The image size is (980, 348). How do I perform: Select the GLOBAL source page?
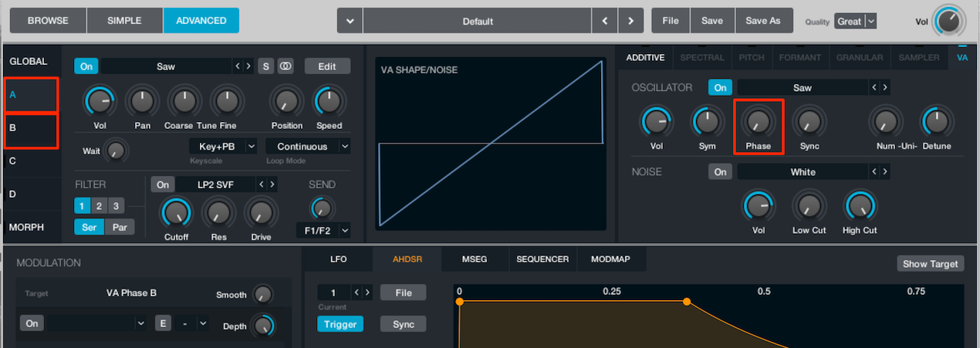[x=29, y=61]
